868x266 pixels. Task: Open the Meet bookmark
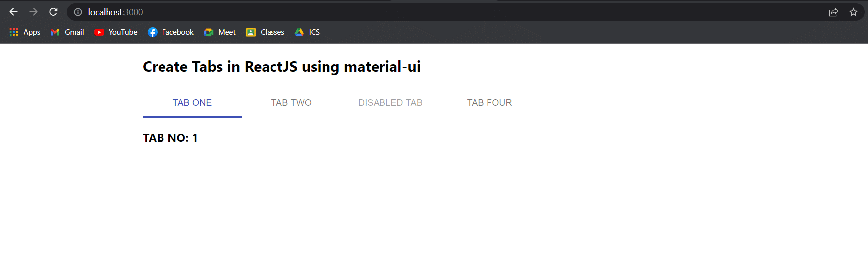pyautogui.click(x=220, y=32)
